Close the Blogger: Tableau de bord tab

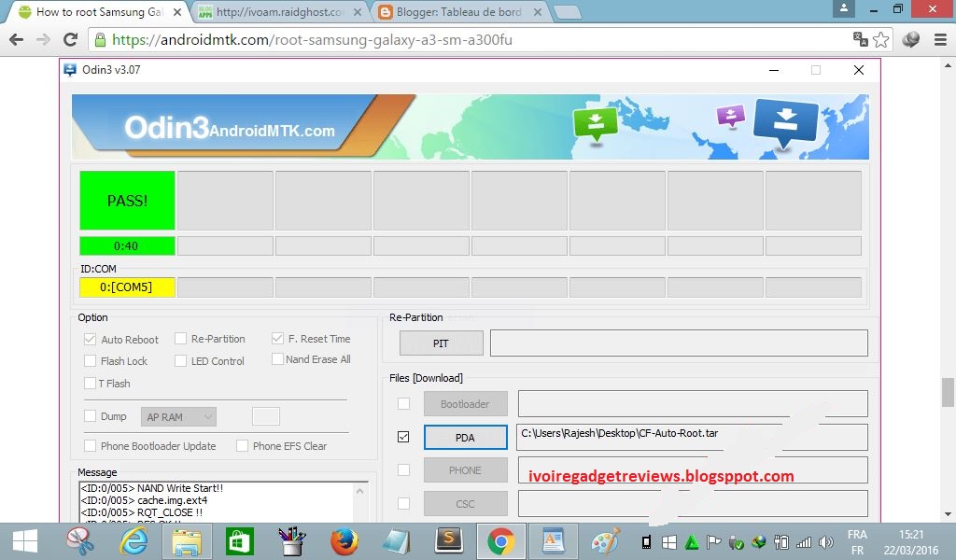click(x=537, y=11)
